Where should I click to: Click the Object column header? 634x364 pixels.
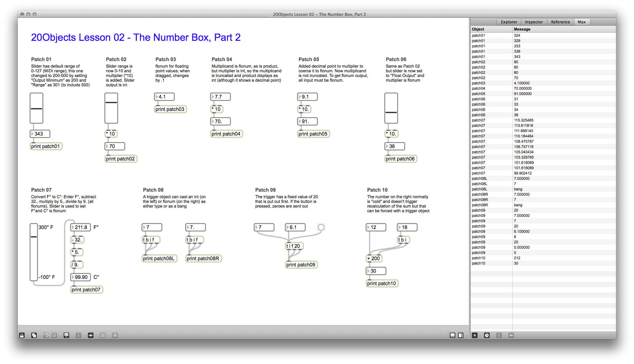tap(492, 29)
